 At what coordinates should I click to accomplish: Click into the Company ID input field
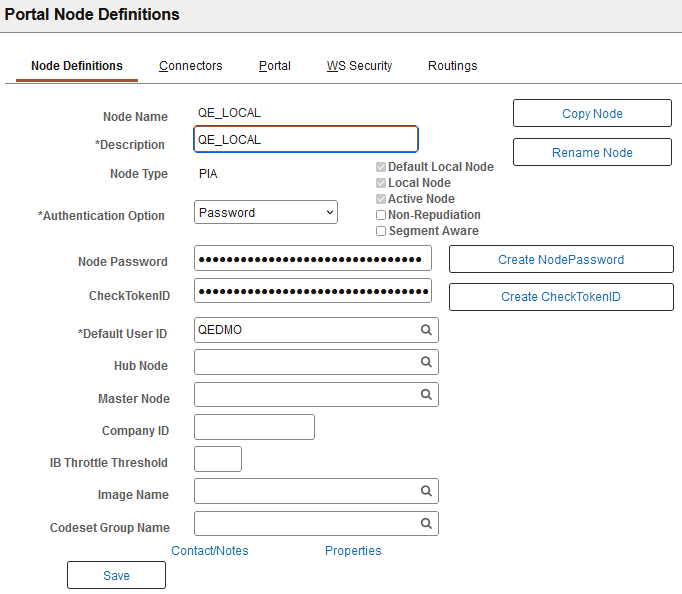(x=254, y=428)
